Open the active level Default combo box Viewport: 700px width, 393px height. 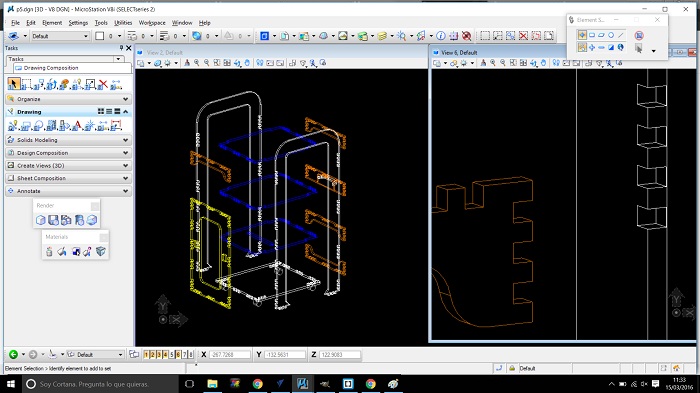(60, 36)
